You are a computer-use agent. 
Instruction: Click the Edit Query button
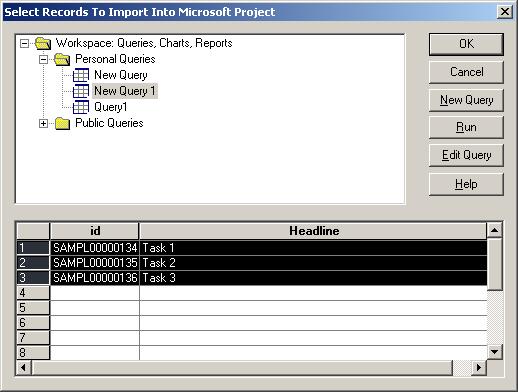click(x=466, y=155)
